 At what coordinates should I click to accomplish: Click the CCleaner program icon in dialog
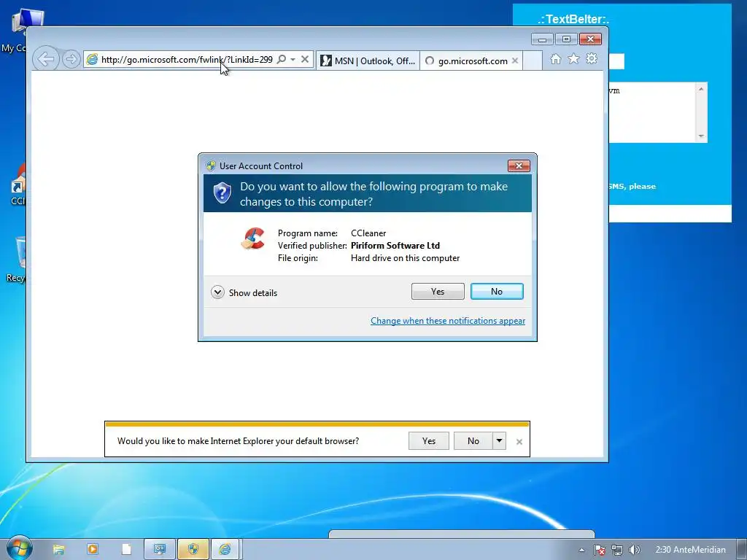click(x=253, y=238)
